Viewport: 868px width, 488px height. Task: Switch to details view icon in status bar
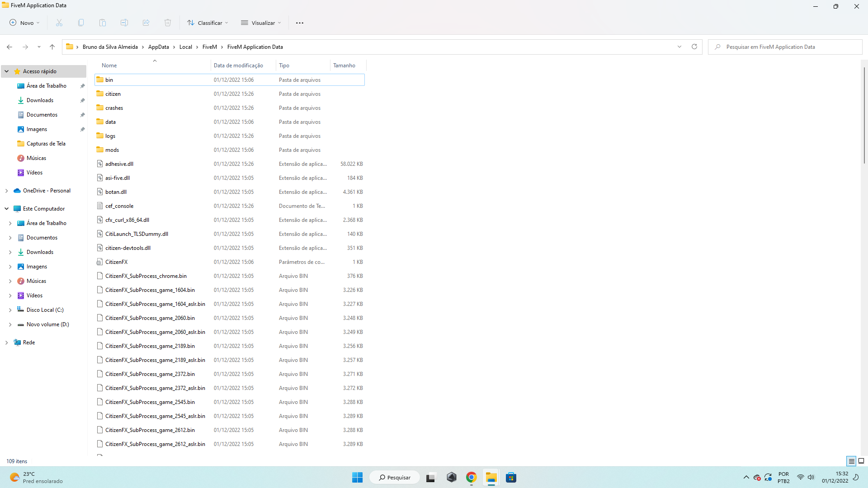(851, 461)
